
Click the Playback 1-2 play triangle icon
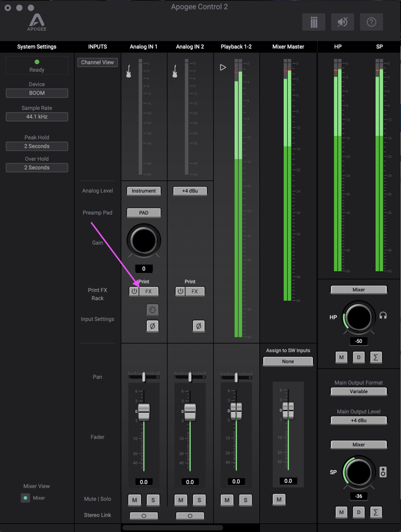[x=223, y=68]
